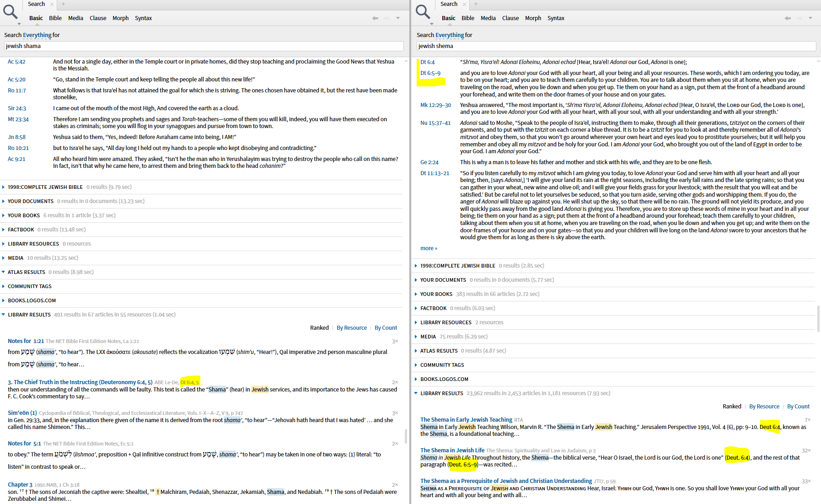Click the forward arrow in the left panel
821x504 pixels.
coord(386,18)
